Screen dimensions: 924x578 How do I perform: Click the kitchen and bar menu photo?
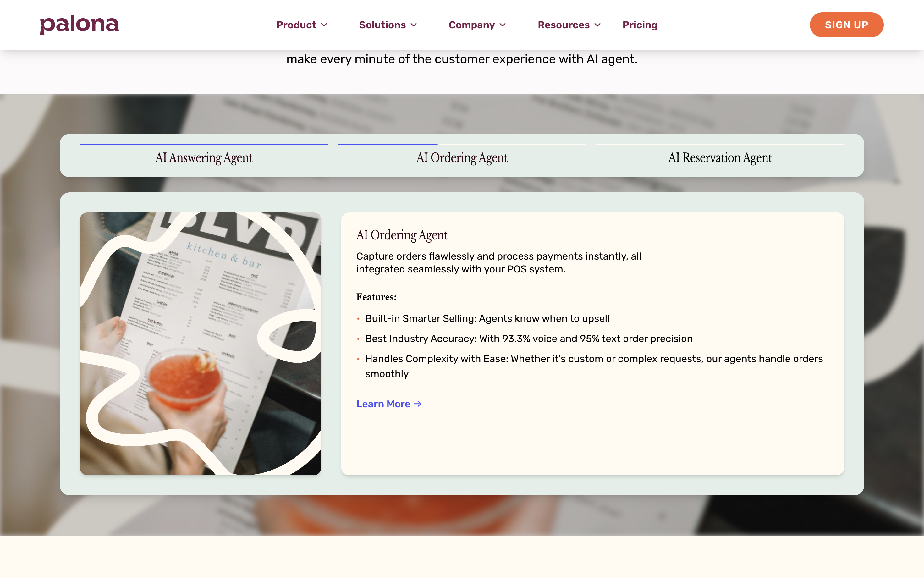pos(200,343)
